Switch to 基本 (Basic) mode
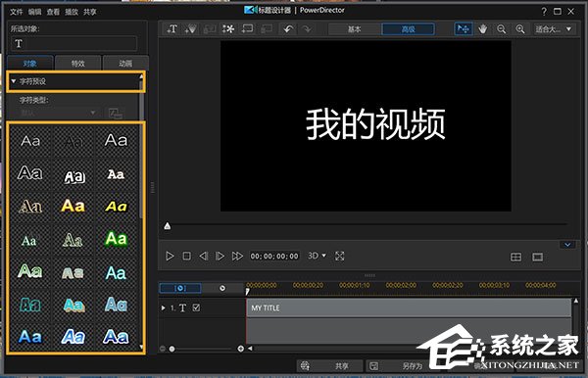588x378 pixels. pos(355,28)
